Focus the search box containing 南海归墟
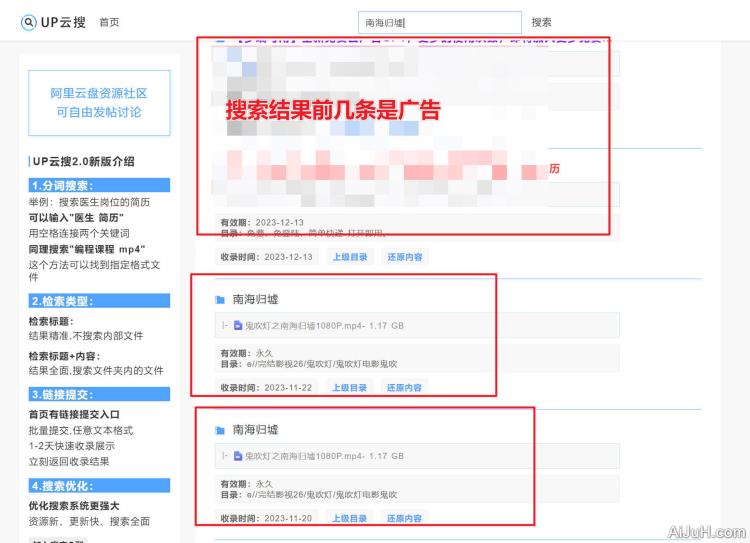750x543 pixels. [x=440, y=22]
